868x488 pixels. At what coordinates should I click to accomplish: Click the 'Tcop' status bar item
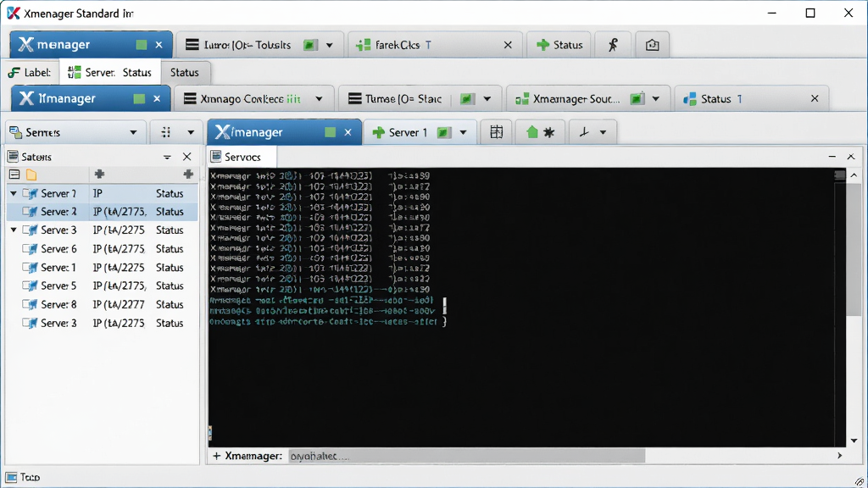click(23, 477)
